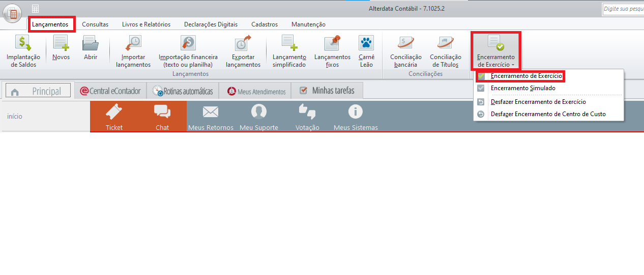Focus the search field at top right
Image resolution: width=644 pixels, height=275 pixels.
point(623,9)
